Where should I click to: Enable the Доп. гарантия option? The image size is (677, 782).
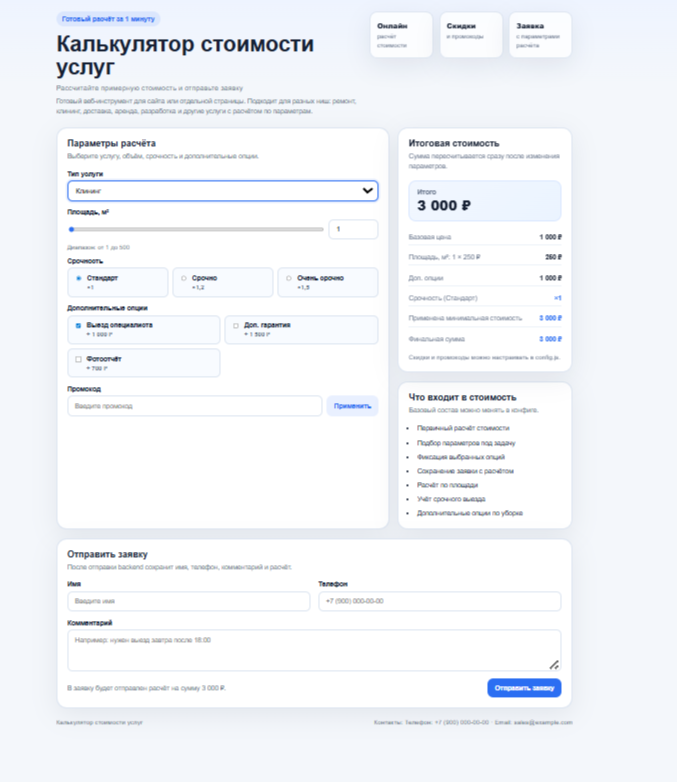point(236,326)
